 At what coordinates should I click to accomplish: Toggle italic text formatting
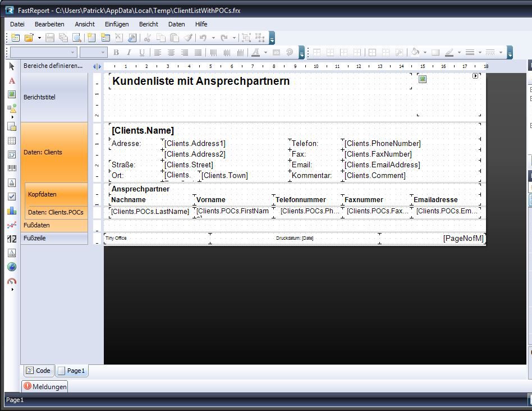click(129, 52)
